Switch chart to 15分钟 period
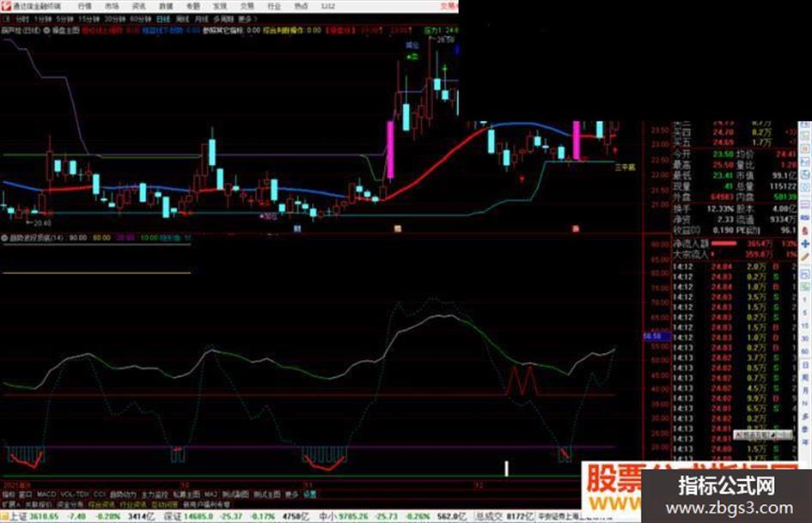Screen dimensions: 812x523 [89, 19]
